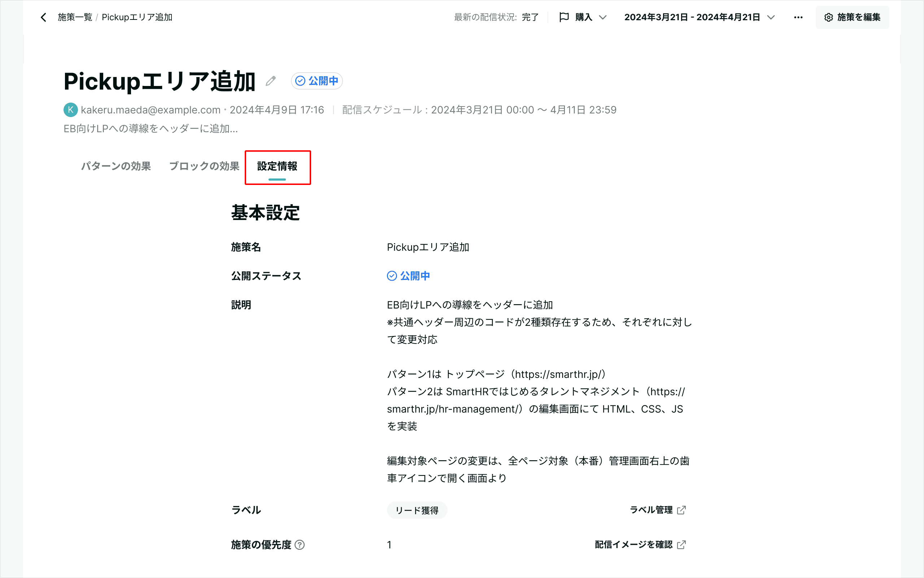Click the pencil icon to rename the title

point(271,81)
